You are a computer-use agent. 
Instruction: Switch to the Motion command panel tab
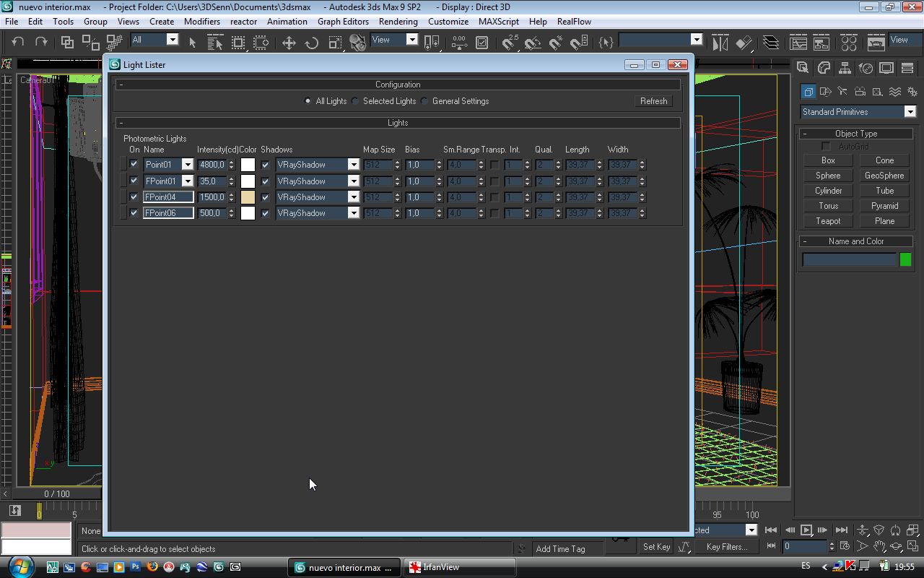866,68
